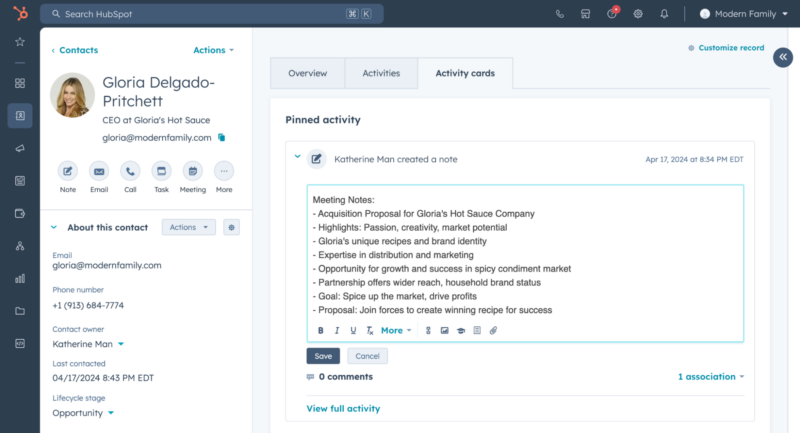The width and height of the screenshot is (800, 433).
Task: Insert a link in the note editor
Action: tap(428, 330)
